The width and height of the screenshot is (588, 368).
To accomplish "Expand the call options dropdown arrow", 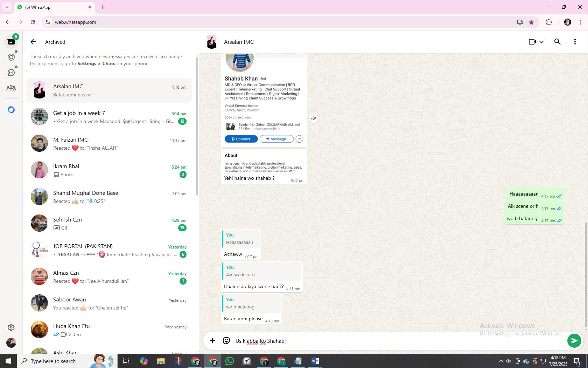I will point(541,42).
